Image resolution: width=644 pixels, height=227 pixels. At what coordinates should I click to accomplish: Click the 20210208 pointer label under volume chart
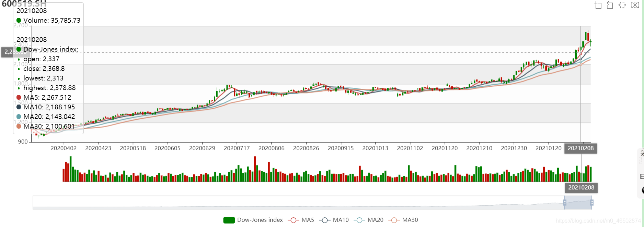click(581, 187)
